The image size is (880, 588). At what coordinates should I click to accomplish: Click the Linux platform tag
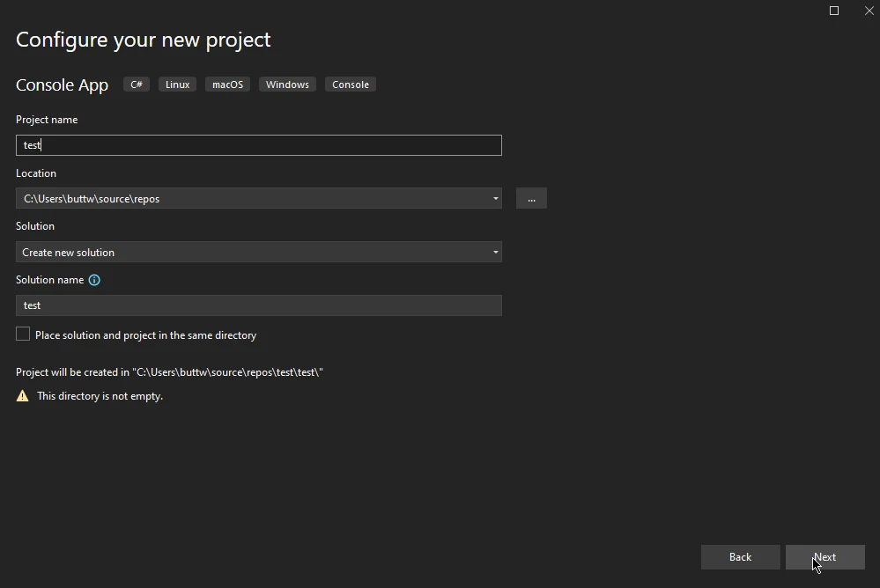click(177, 85)
